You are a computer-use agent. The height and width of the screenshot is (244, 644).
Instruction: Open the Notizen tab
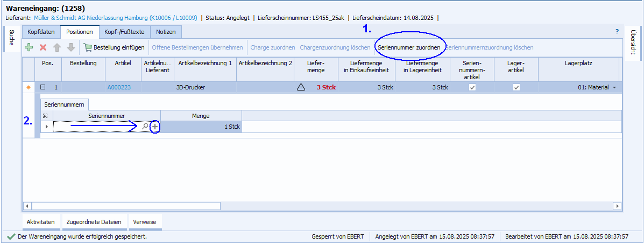tap(166, 32)
